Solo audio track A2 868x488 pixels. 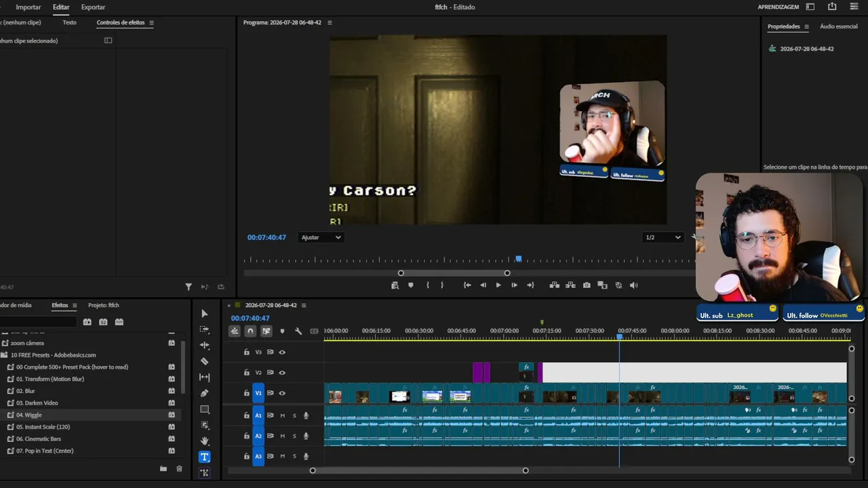click(294, 436)
